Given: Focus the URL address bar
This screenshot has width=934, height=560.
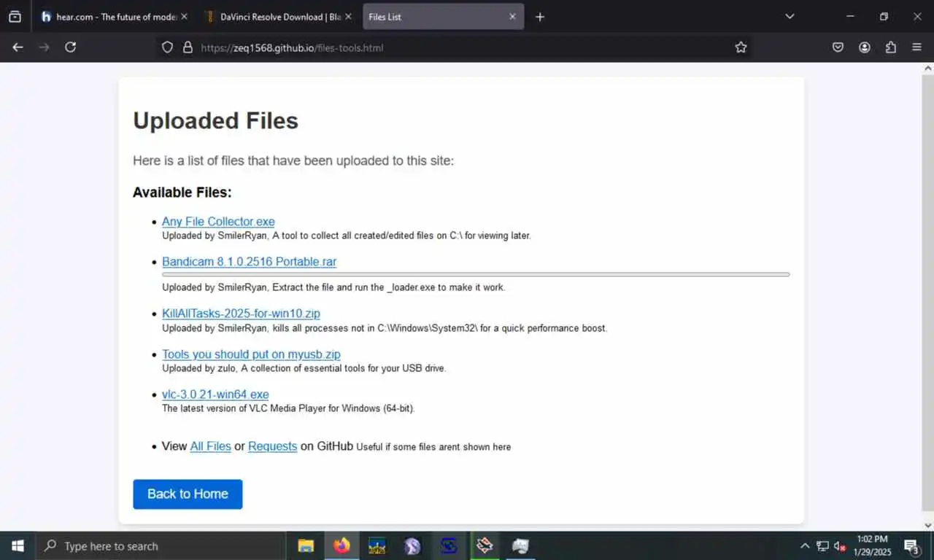Looking at the screenshot, I should click(x=452, y=47).
